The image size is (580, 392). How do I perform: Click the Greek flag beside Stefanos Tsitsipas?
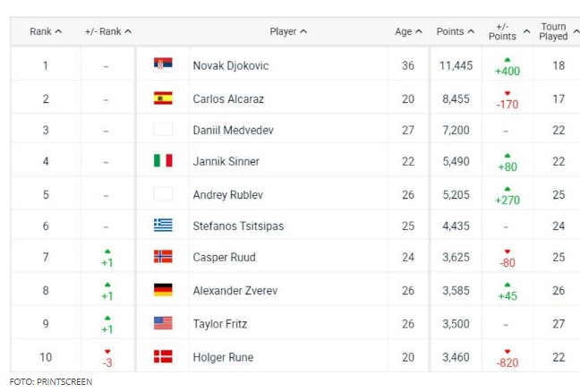163,225
